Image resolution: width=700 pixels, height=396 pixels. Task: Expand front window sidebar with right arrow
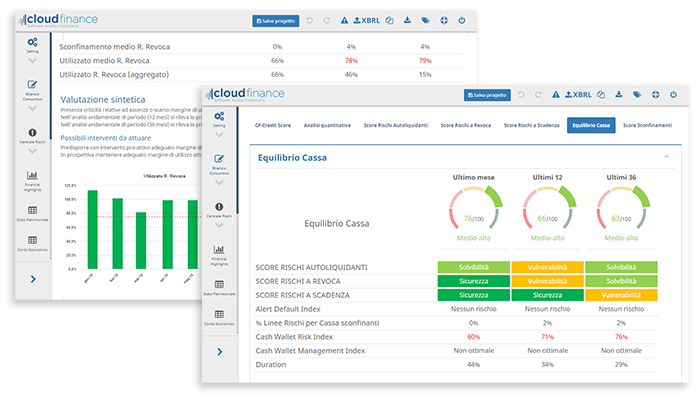[x=220, y=352]
